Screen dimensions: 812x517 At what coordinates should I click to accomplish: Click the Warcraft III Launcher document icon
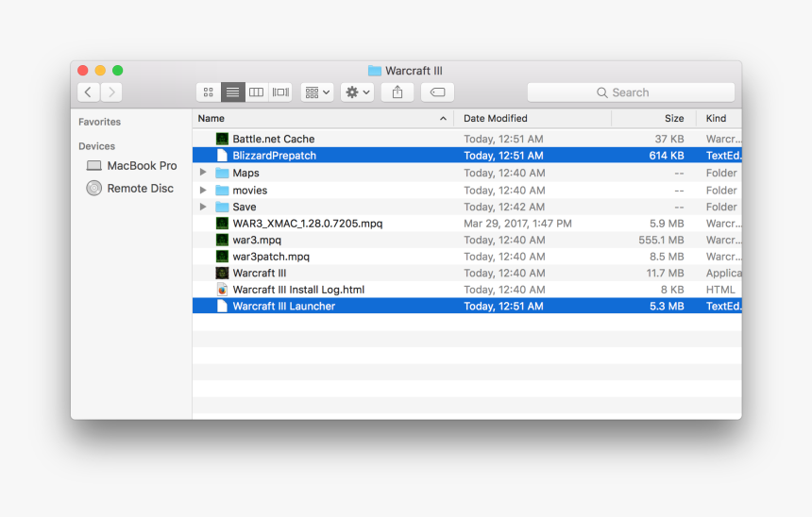222,306
